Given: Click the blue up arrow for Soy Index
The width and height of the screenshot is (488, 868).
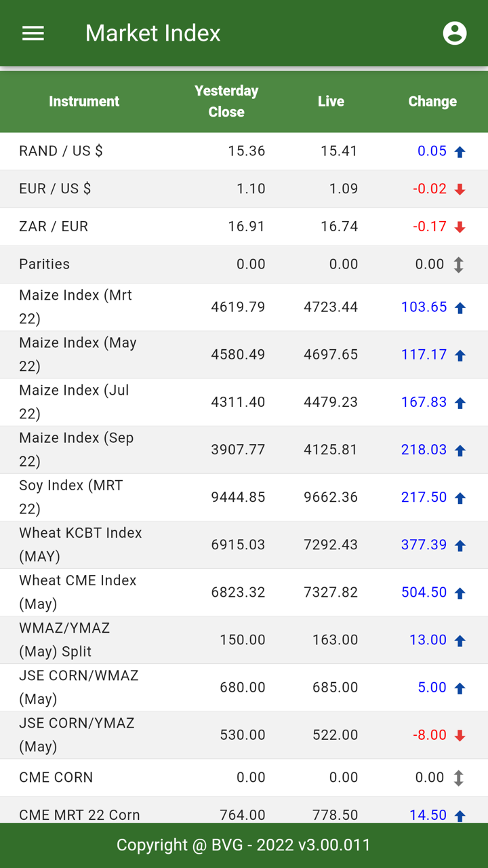Looking at the screenshot, I should [460, 498].
